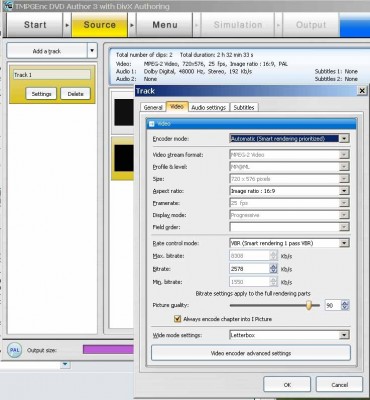Toggle Always encode chapter into I Picture
370x400 pixels.
[177, 319]
